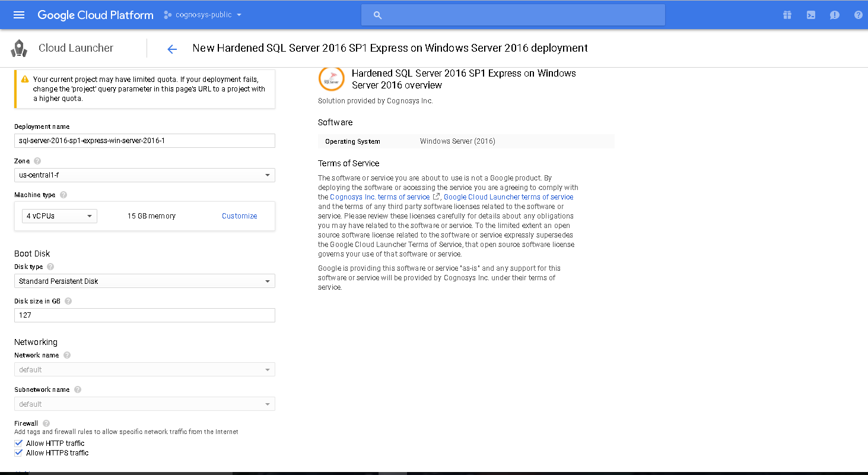Open the help question mark icon
The height and width of the screenshot is (475, 868).
pyautogui.click(x=858, y=15)
